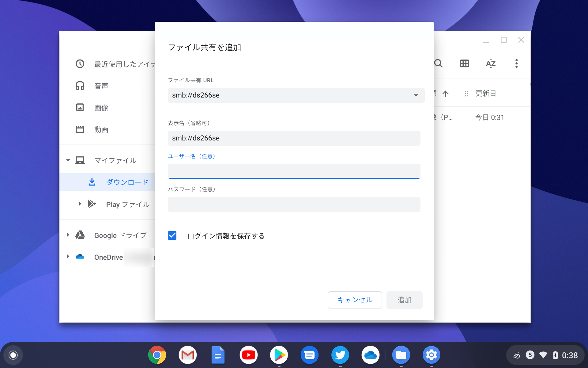Screen dimensions: 588x368
Task: Open the AZ sort options
Action: tap(491, 63)
